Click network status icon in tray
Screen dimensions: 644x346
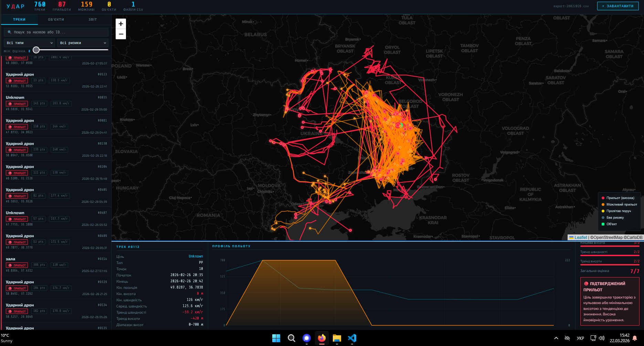(593, 338)
